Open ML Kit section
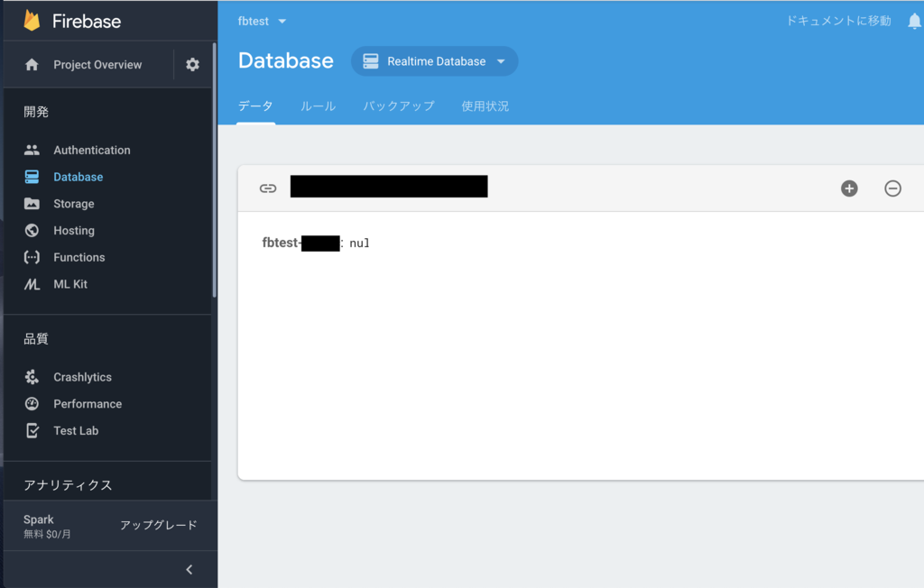924x588 pixels. [70, 284]
